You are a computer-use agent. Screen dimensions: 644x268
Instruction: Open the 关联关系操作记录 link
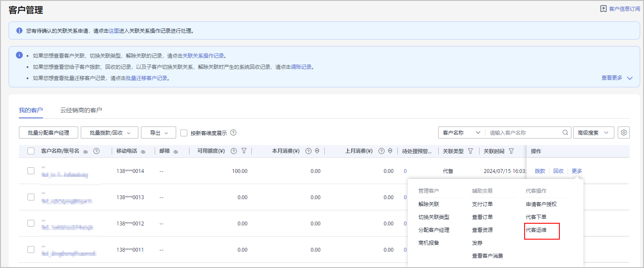point(204,56)
